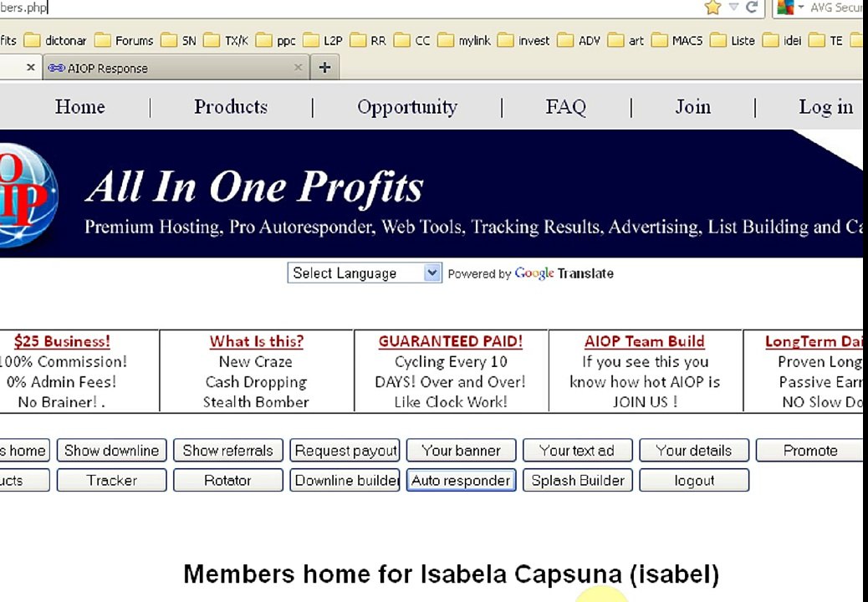The image size is (868, 602).
Task: Click the AVG Security search icon
Action: tap(785, 8)
